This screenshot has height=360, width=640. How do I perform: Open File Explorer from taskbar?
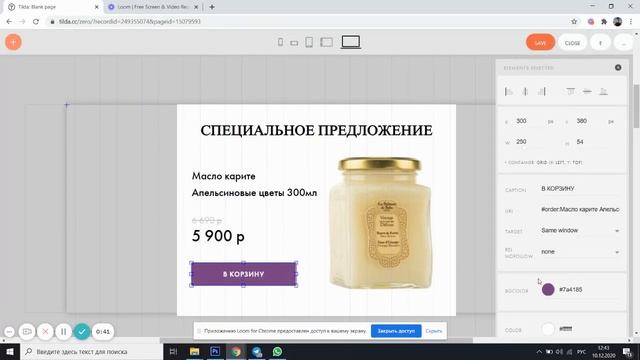194,351
